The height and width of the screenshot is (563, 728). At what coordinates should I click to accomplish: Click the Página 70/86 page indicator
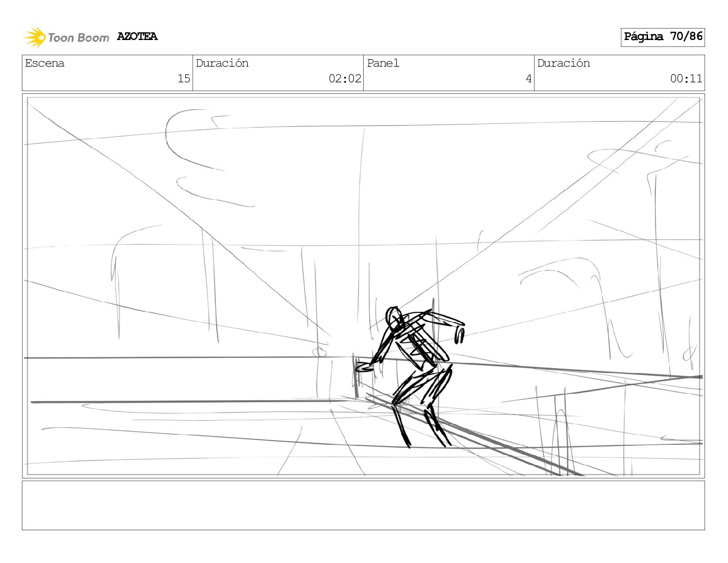663,37
